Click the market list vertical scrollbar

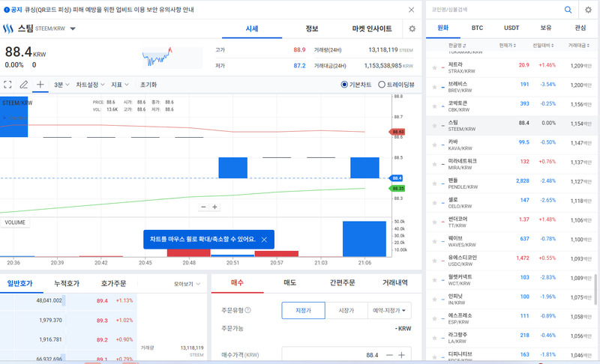tap(595, 288)
